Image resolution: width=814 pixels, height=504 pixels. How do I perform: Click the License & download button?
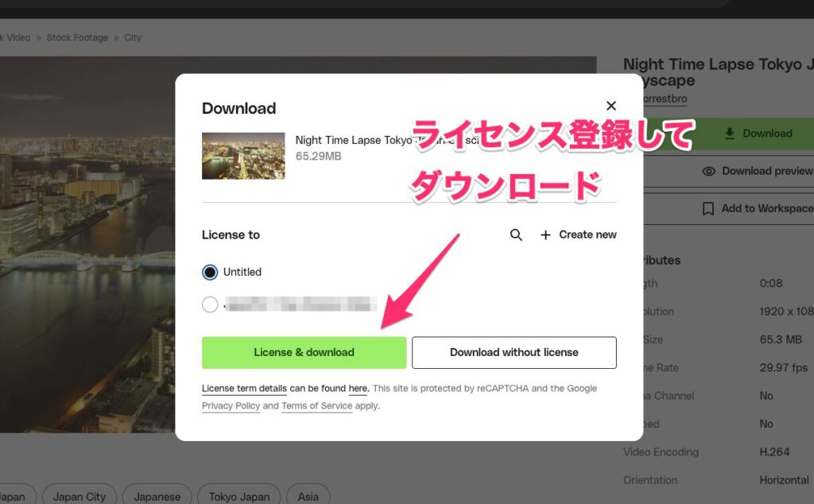[x=304, y=352]
